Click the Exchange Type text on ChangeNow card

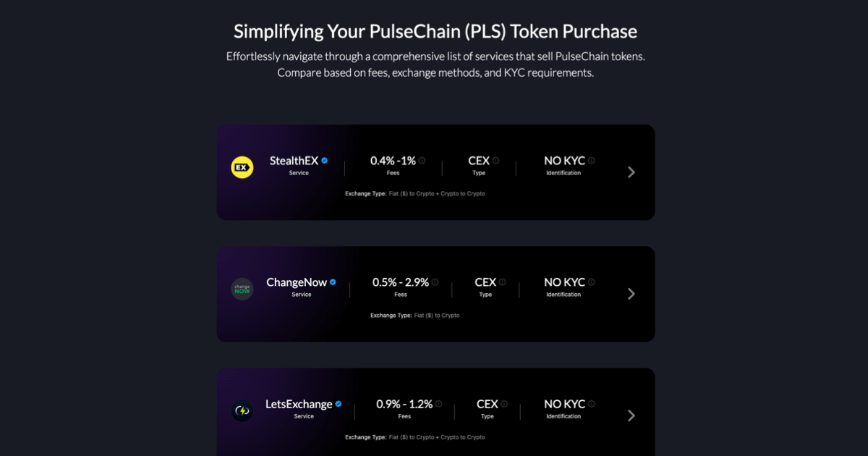[414, 315]
